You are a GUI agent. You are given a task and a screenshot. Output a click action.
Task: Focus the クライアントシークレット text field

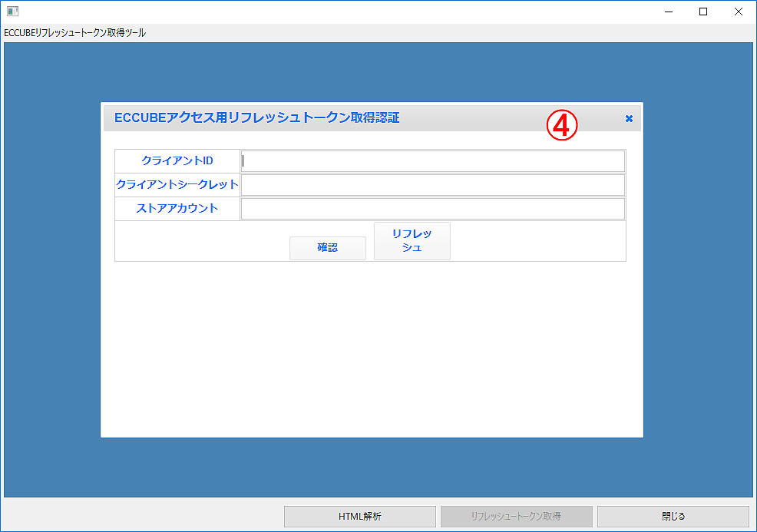[432, 185]
